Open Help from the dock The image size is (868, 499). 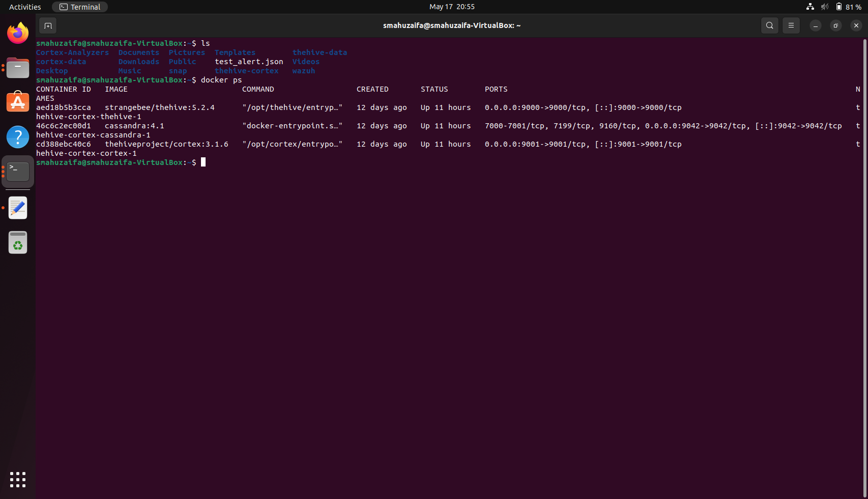(x=18, y=137)
